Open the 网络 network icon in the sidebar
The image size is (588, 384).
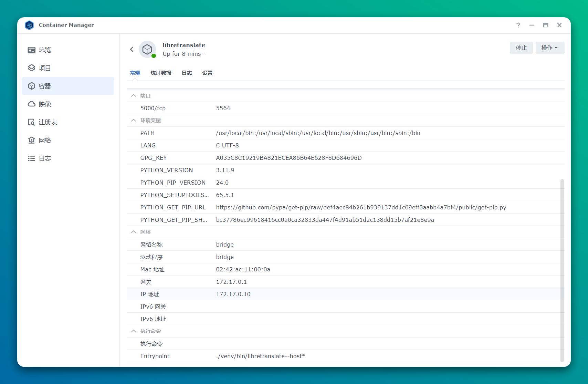[32, 140]
